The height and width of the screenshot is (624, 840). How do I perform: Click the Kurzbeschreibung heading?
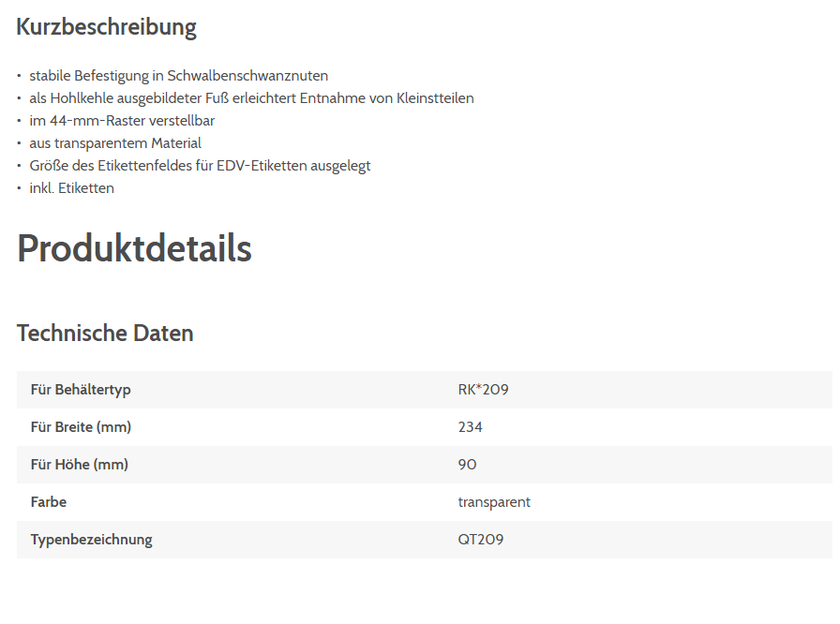tap(106, 27)
